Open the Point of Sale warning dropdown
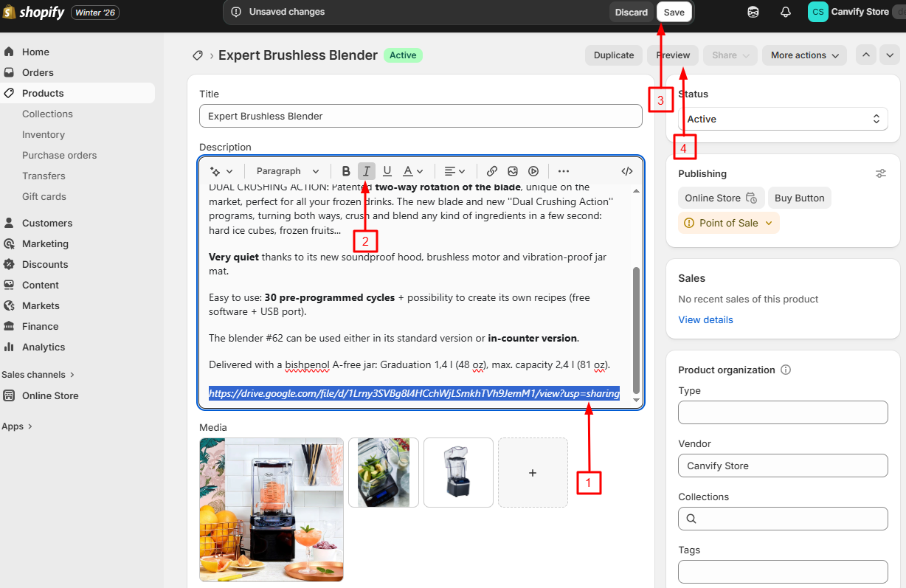This screenshot has width=906, height=588. click(728, 222)
